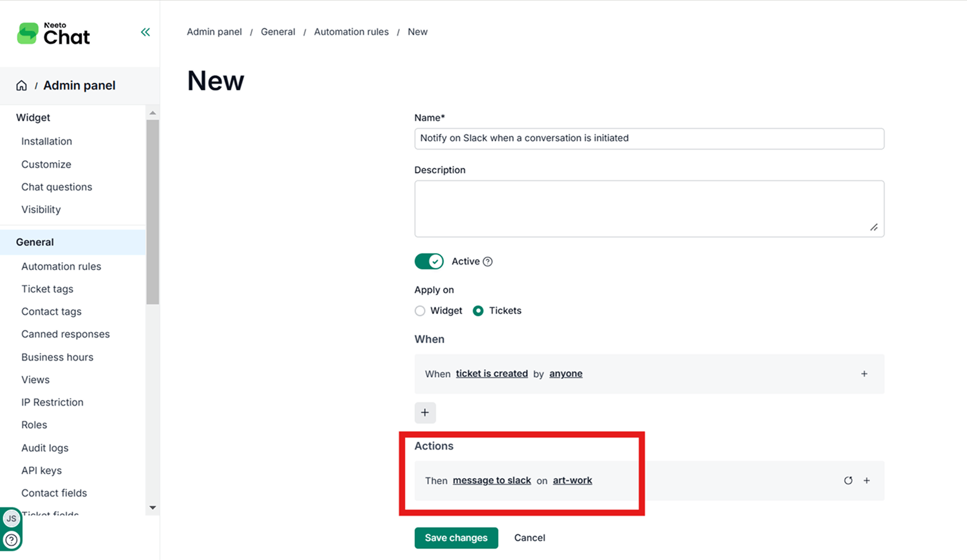Image resolution: width=967 pixels, height=560 pixels.
Task: Change the 'art-work' Slack channel selection
Action: pyautogui.click(x=572, y=481)
